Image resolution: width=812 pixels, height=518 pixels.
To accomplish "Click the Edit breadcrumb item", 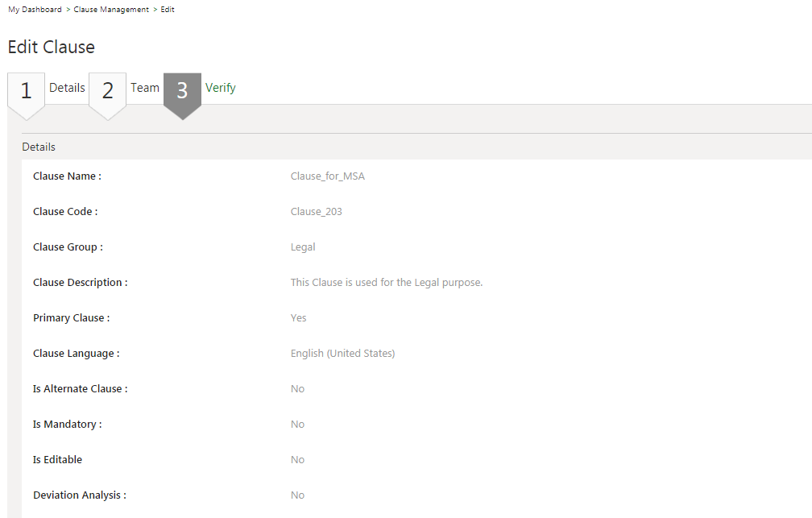I will tap(168, 10).
